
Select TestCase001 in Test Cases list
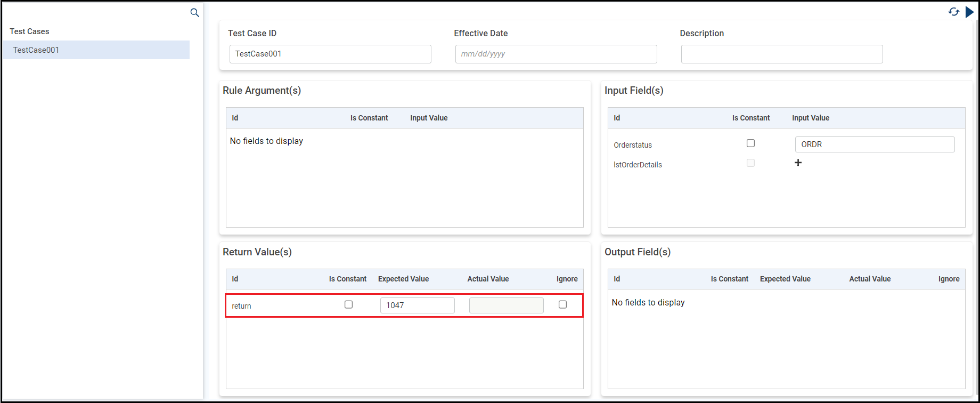[96, 50]
